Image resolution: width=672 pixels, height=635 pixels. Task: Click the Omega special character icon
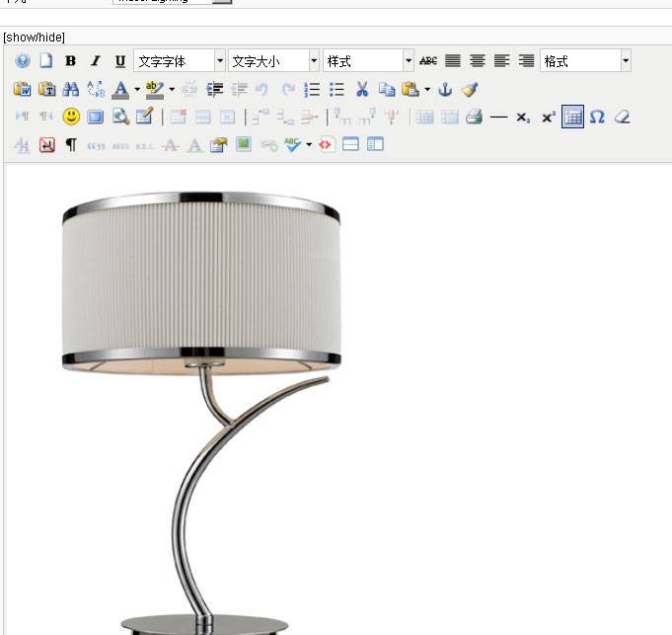coord(597,117)
